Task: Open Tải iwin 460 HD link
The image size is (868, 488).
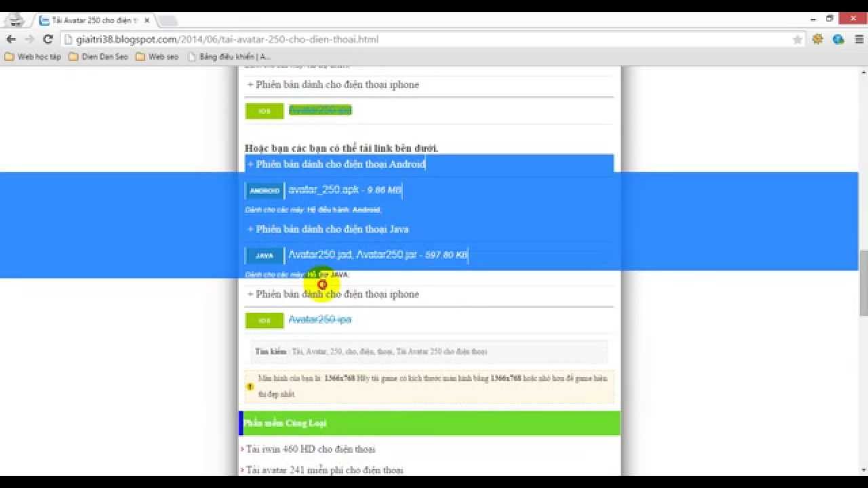Action: pos(310,449)
